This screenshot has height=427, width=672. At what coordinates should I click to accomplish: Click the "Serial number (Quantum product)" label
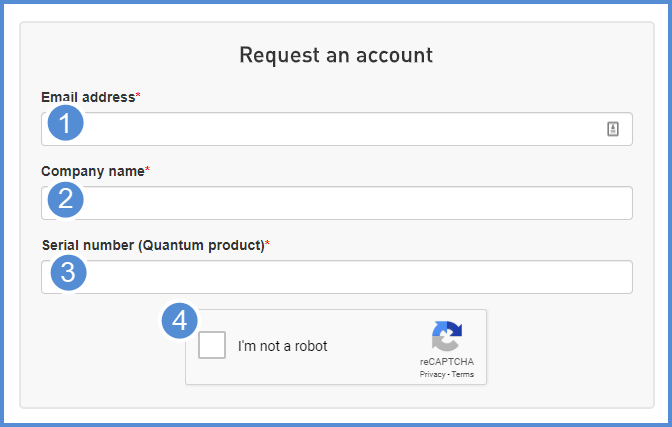[152, 245]
